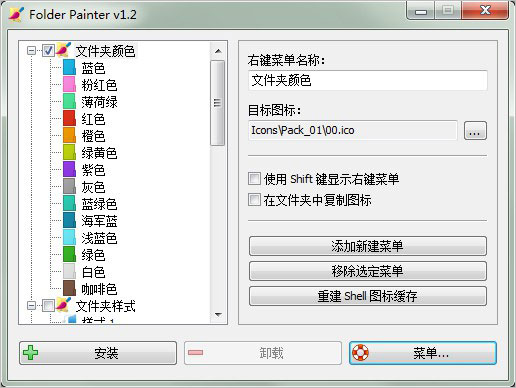This screenshot has width=516, height=388.
Task: Click the 卸载 uninstall button
Action: (x=263, y=353)
